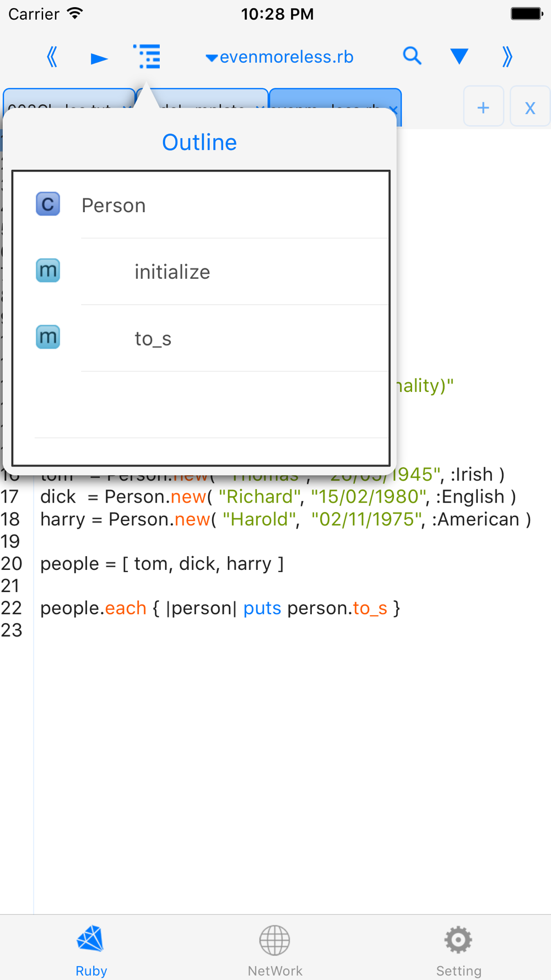Tap the double right chevron icon
The image size is (551, 980).
pyautogui.click(x=507, y=56)
